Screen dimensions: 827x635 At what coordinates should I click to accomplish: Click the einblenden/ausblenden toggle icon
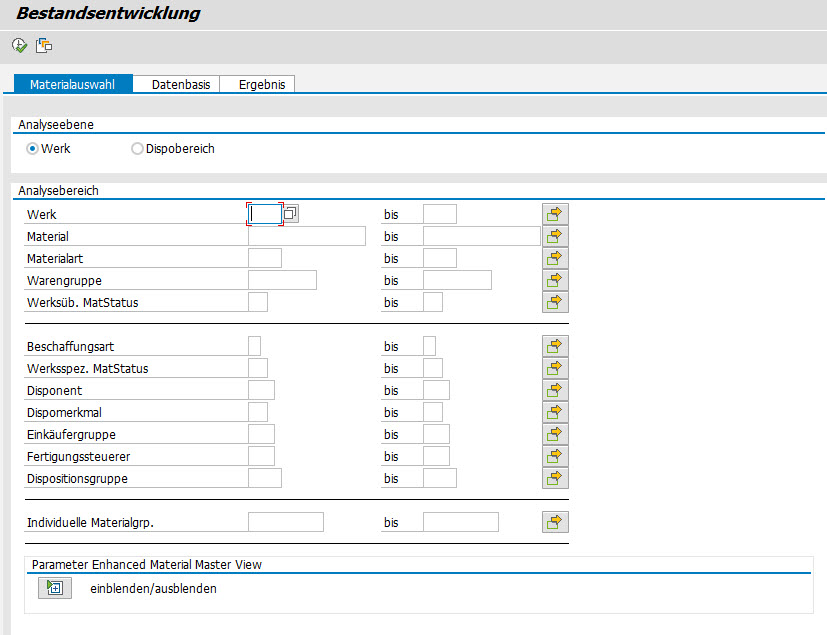click(x=54, y=587)
